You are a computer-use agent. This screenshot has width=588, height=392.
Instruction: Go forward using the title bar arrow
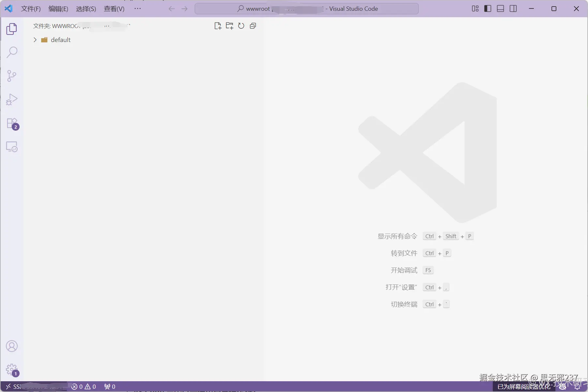pyautogui.click(x=185, y=9)
